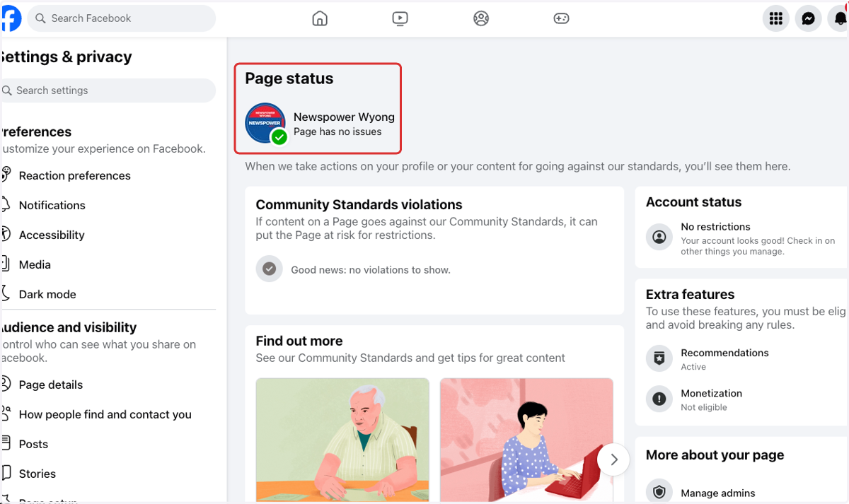
Task: Click the No restrictions account icon
Action: tap(659, 237)
